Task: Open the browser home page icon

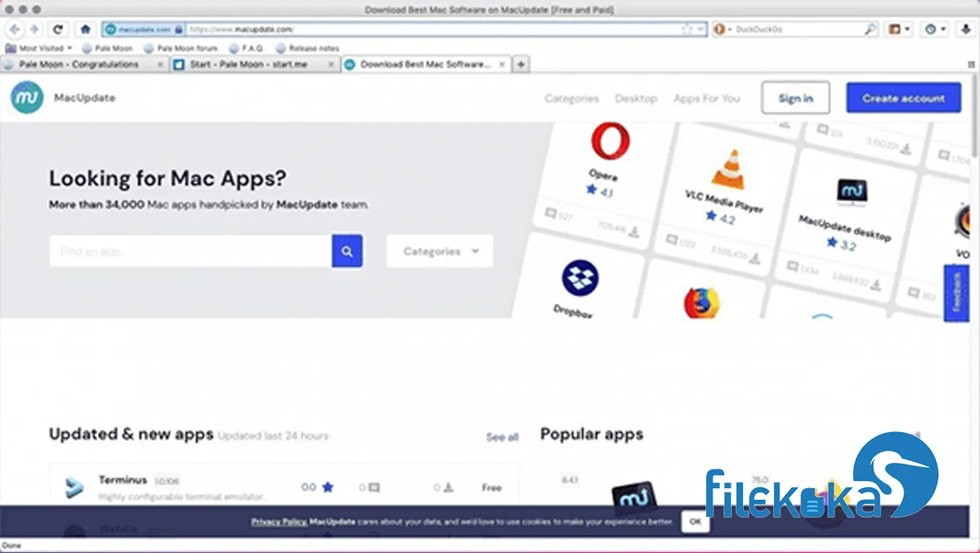Action: (x=86, y=30)
